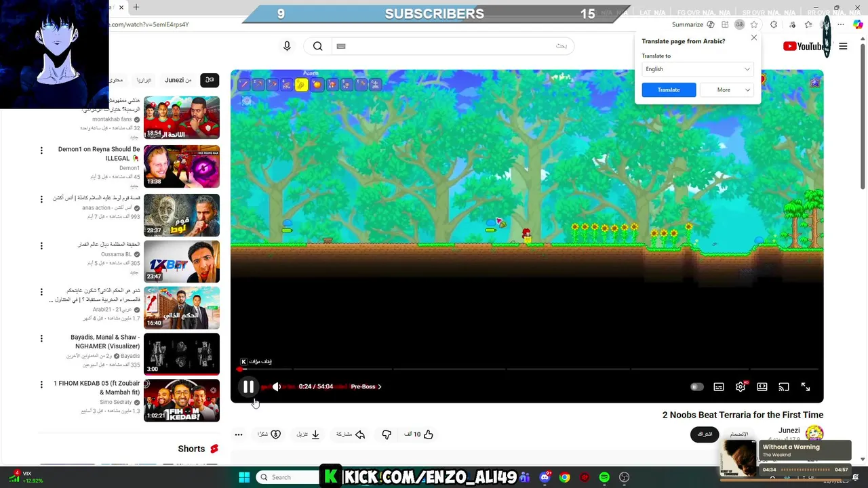Open the video quality settings gear
Viewport: 868px width, 488px height.
click(741, 387)
